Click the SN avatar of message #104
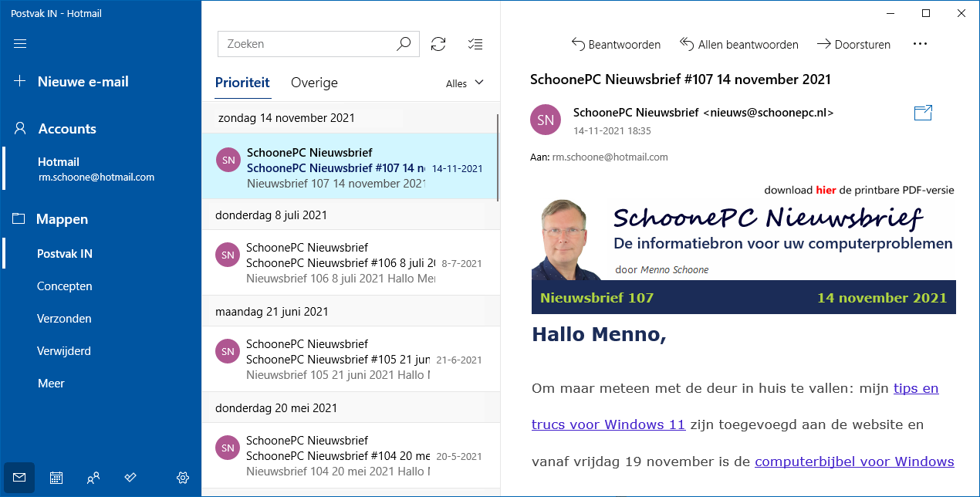Viewport: 980px width, 497px height. tap(228, 448)
